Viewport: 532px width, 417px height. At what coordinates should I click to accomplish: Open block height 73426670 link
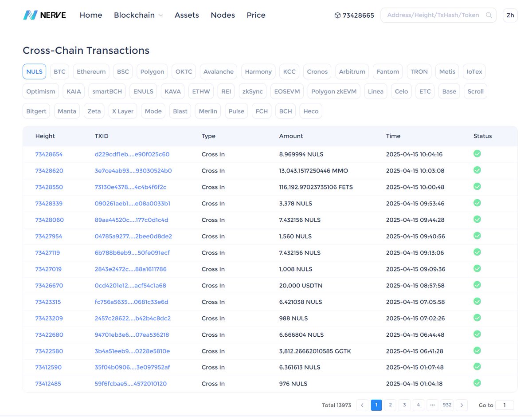[49, 286]
